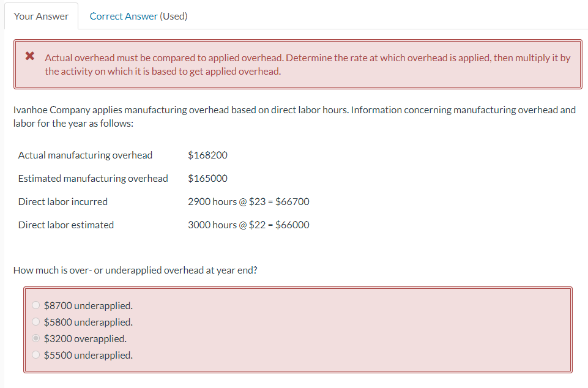Click the "Direct labor incurred" row
Viewport: 588px width, 388px height.
pos(62,201)
